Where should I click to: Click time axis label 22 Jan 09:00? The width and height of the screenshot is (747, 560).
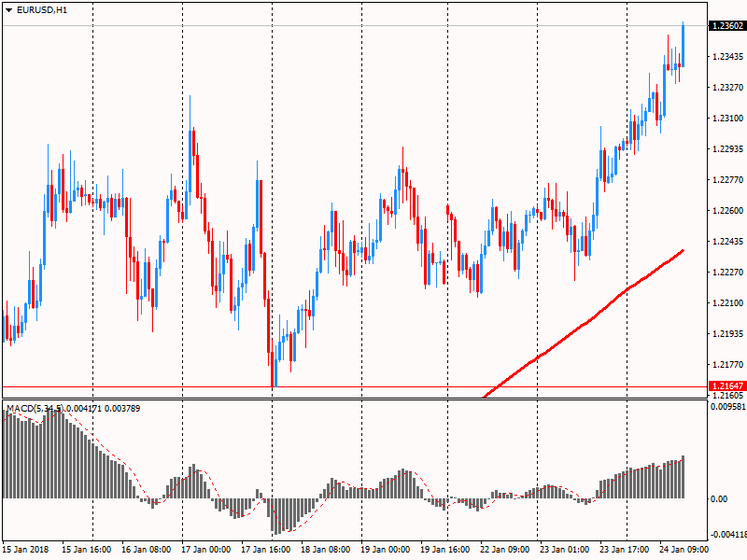[505, 550]
